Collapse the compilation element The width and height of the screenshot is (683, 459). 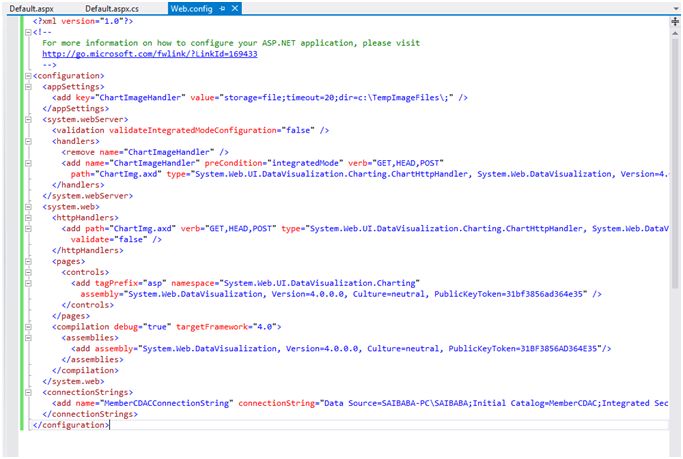click(x=28, y=327)
